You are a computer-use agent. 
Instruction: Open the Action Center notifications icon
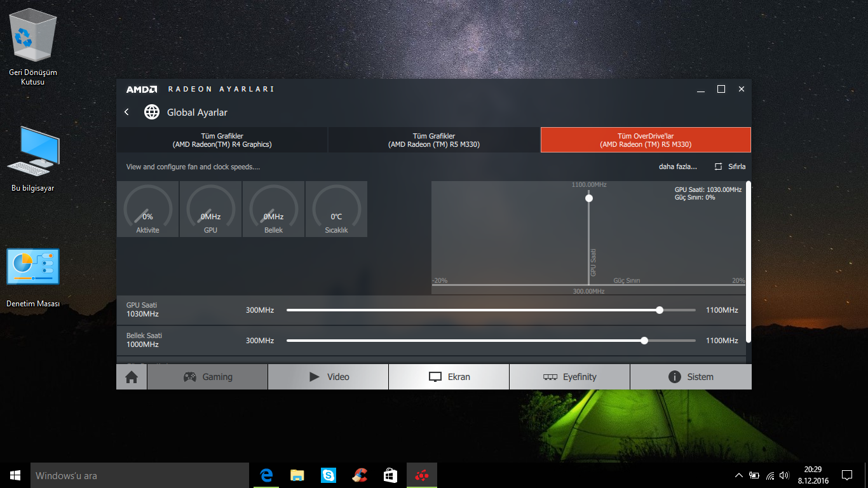pos(847,475)
